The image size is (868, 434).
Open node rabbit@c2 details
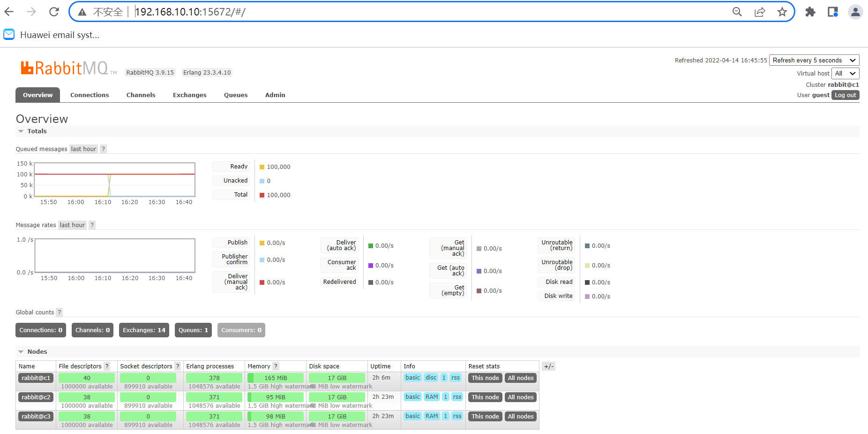tap(36, 397)
